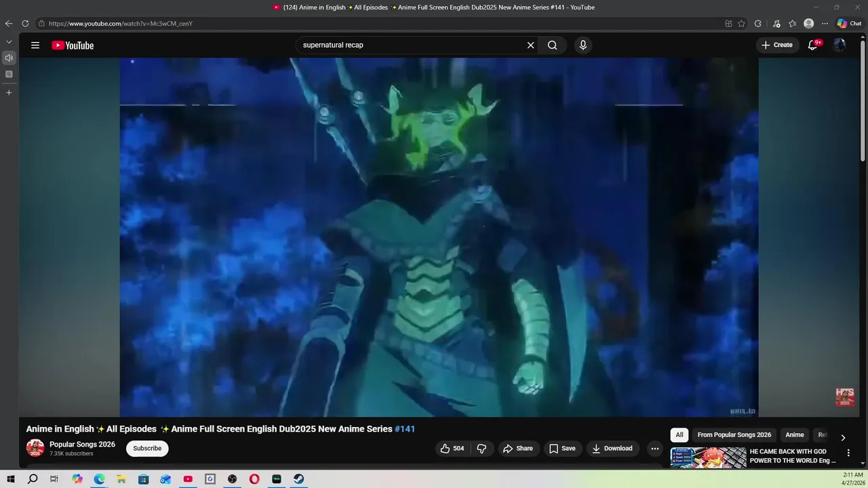Open File Explorer from the taskbar
This screenshot has width=868, height=488.
pyautogui.click(x=121, y=479)
